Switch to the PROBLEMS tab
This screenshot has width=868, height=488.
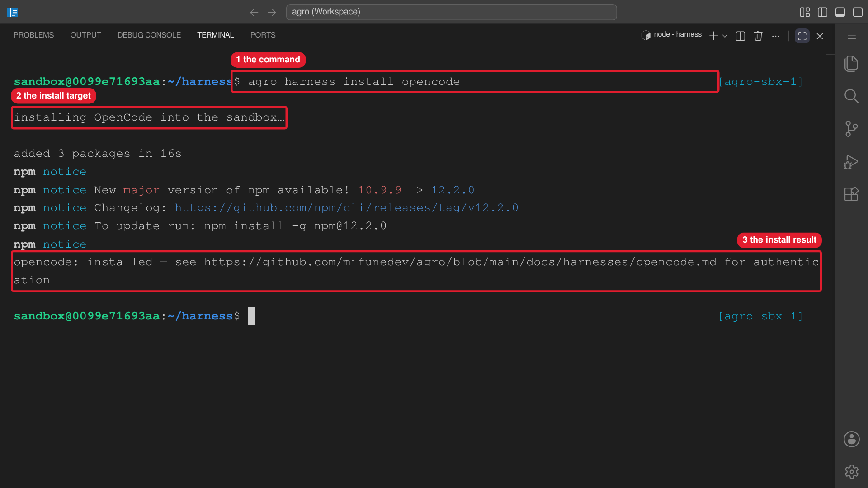coord(33,35)
